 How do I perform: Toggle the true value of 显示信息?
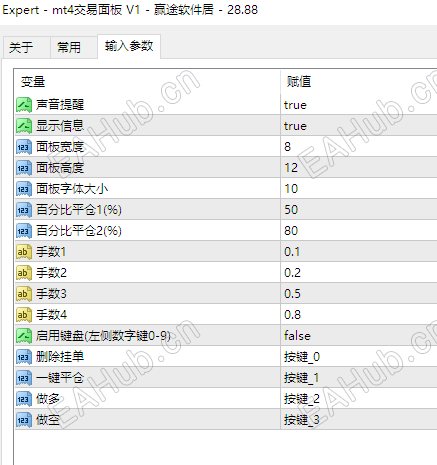[x=295, y=126]
